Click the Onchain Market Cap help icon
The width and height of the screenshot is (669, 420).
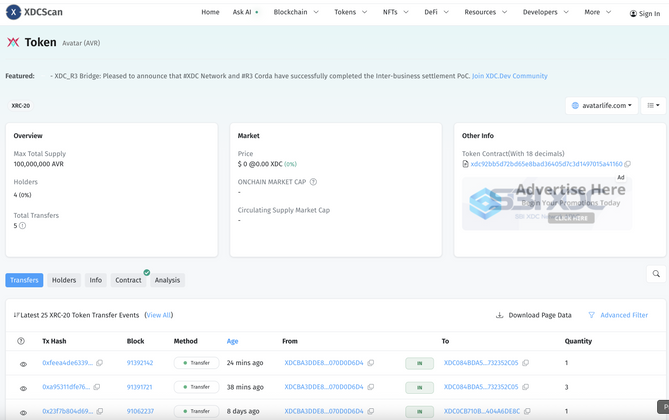pos(313,182)
